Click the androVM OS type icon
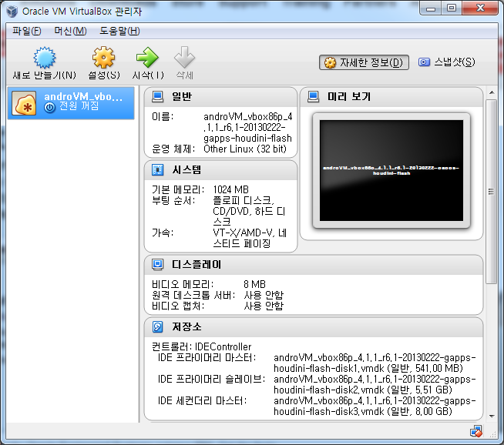 24,103
